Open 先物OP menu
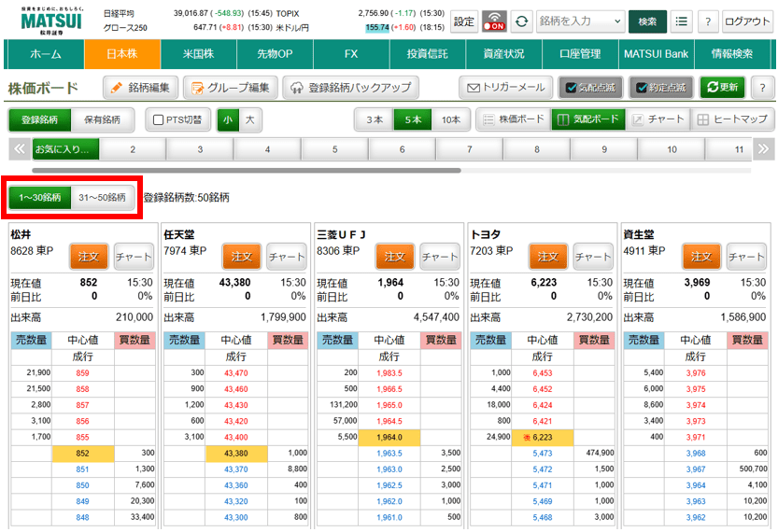The width and height of the screenshot is (778, 532). point(275,54)
